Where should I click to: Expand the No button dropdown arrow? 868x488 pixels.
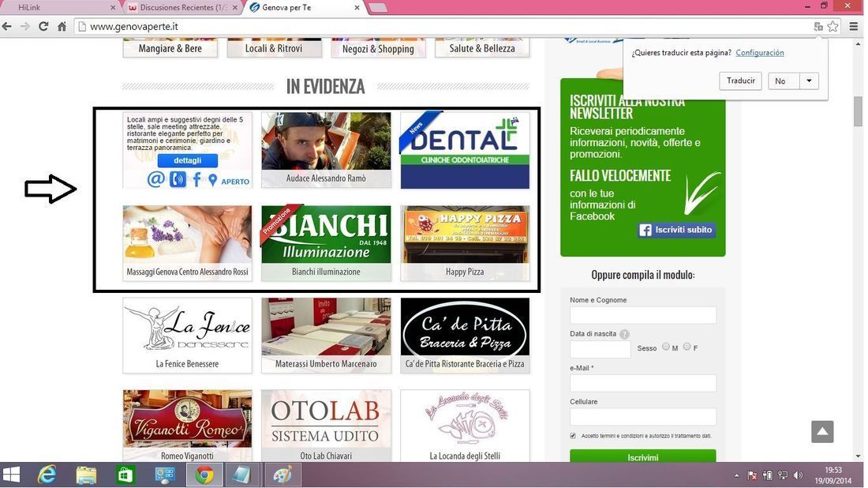(x=809, y=81)
